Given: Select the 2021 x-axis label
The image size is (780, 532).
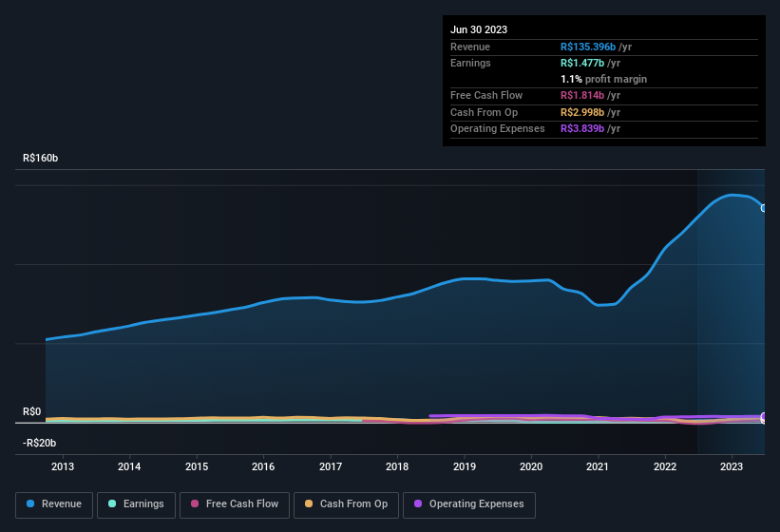Looking at the screenshot, I should pos(598,466).
